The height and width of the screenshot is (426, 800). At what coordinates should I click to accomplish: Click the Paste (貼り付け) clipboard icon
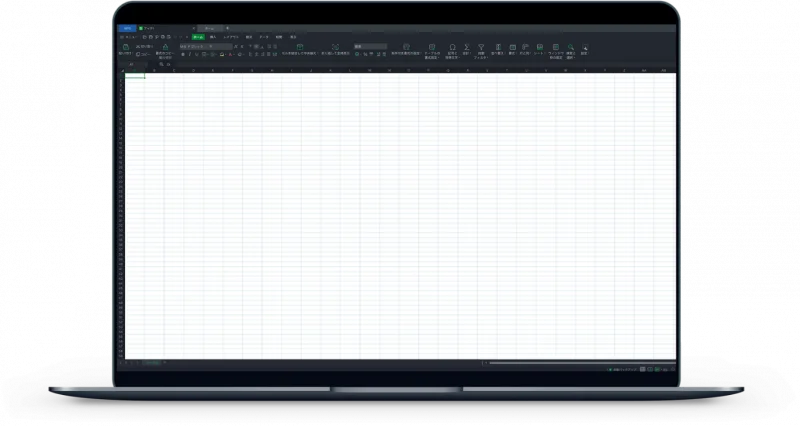(126, 46)
